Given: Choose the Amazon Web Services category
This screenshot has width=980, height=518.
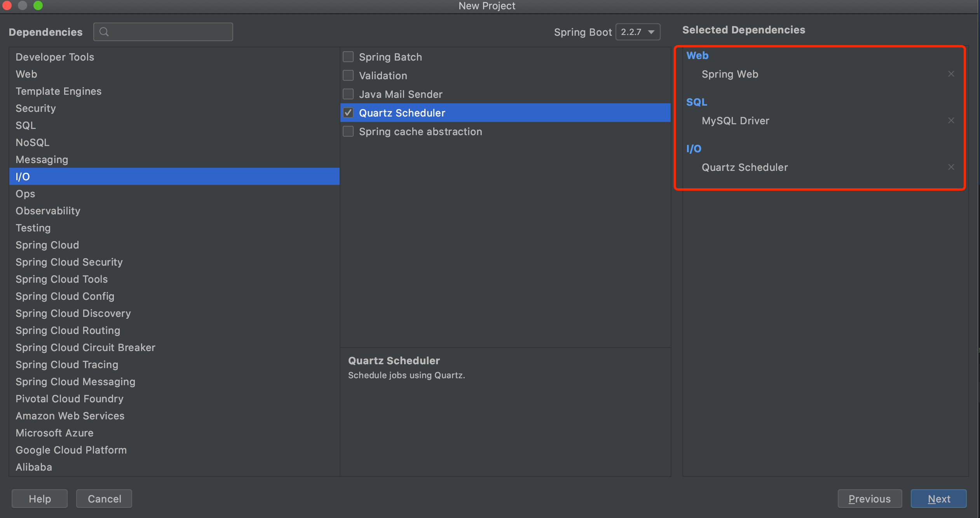Looking at the screenshot, I should [x=70, y=416].
